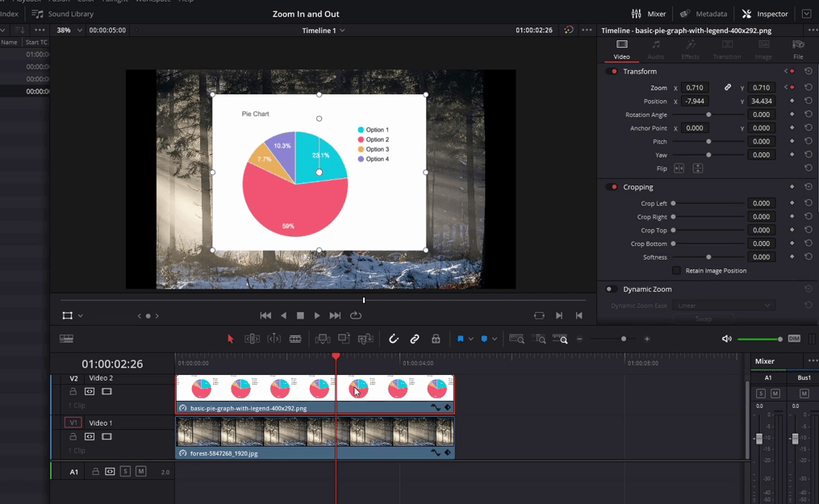Open the Timeline 1 name dropdown
This screenshot has width=819, height=504.
[x=324, y=31]
